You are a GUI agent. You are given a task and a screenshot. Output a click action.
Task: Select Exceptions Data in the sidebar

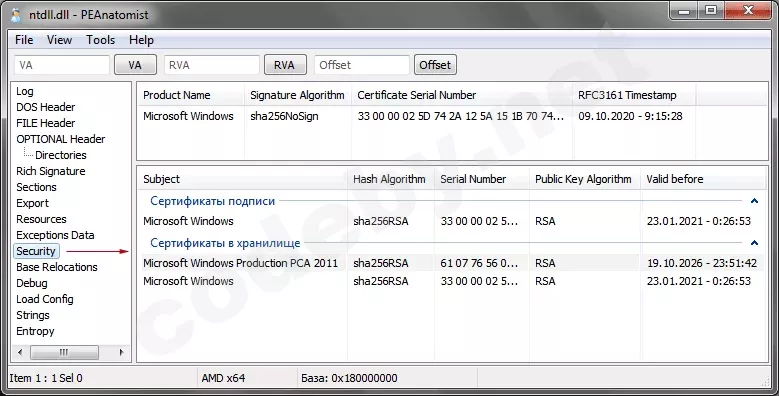point(55,235)
